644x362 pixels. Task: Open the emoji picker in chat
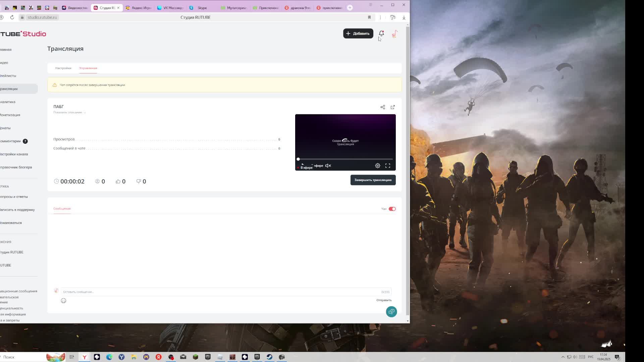point(63,301)
